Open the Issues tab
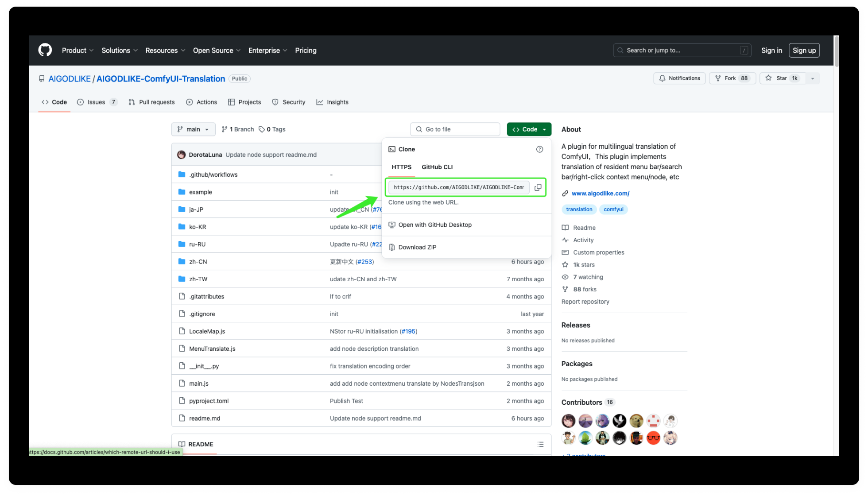Image resolution: width=868 pixels, height=496 pixels. pos(96,102)
